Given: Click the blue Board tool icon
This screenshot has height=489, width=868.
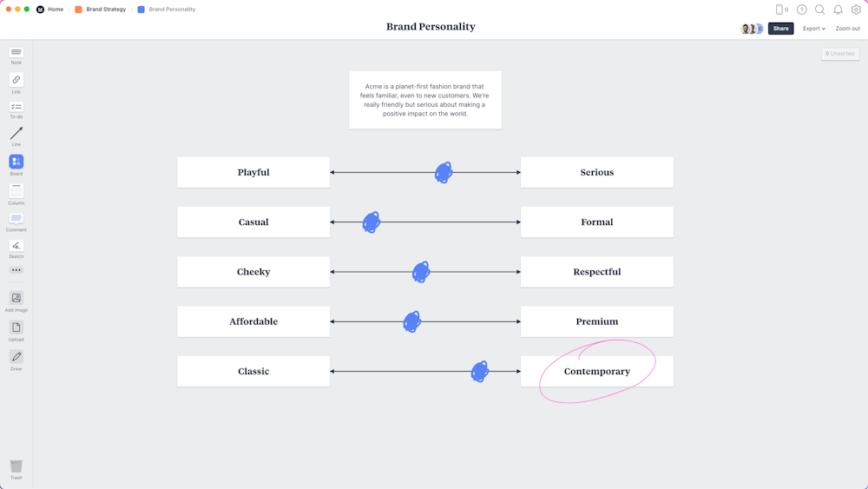Looking at the screenshot, I should pos(16,162).
